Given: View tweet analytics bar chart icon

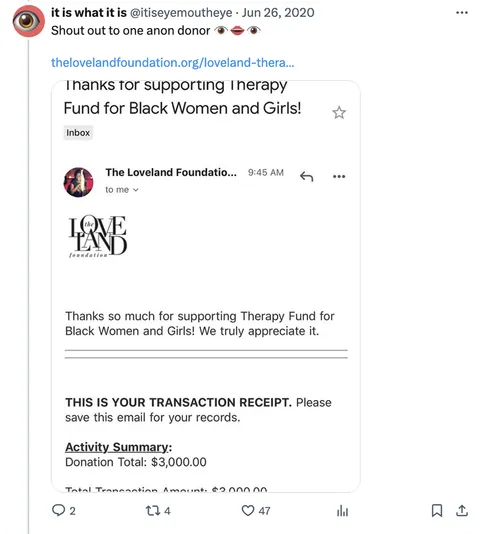Looking at the screenshot, I should pos(342,511).
